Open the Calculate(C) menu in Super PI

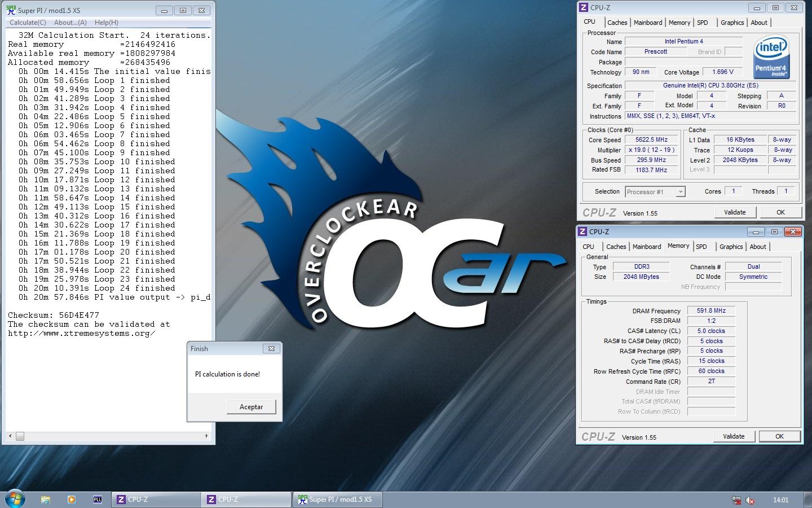pyautogui.click(x=28, y=23)
